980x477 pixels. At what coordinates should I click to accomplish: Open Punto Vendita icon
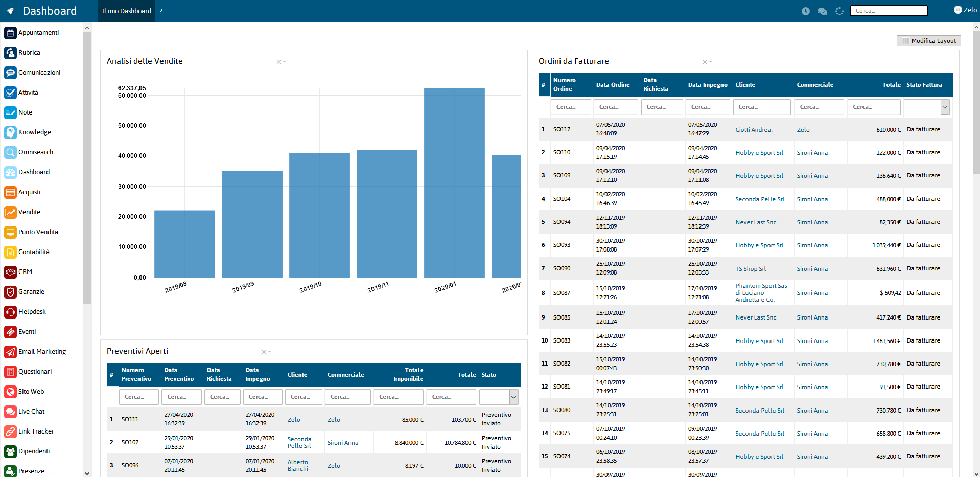click(x=10, y=232)
